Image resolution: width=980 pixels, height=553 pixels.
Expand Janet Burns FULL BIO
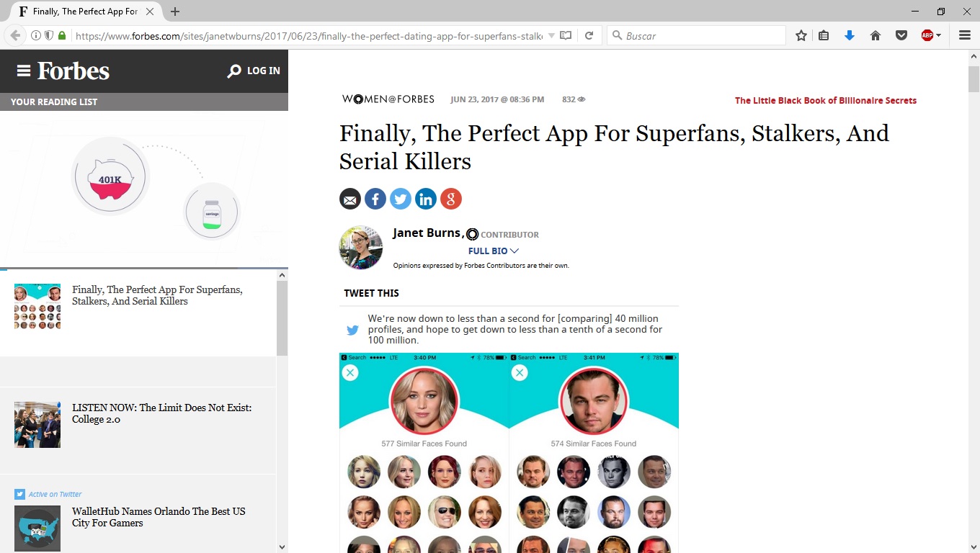tap(494, 251)
